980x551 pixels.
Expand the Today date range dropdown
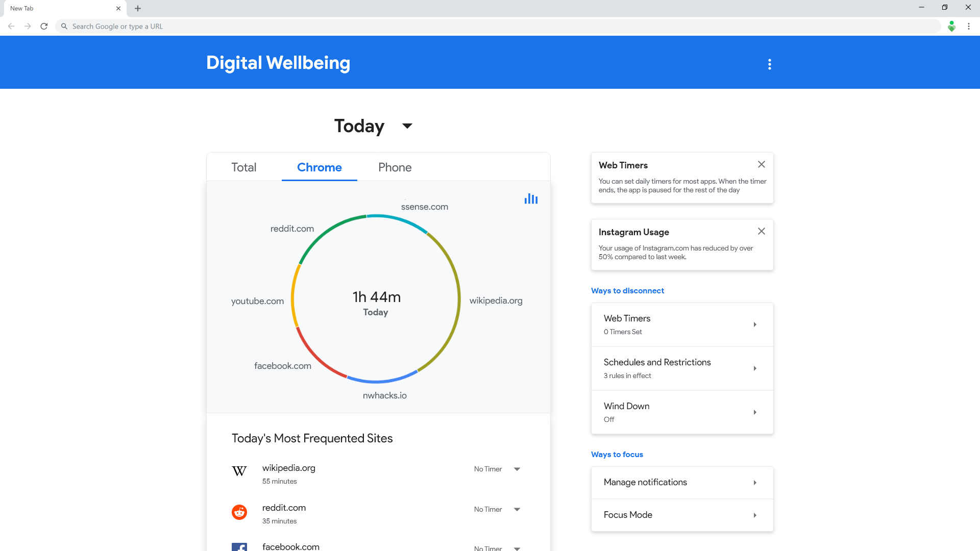[407, 126]
